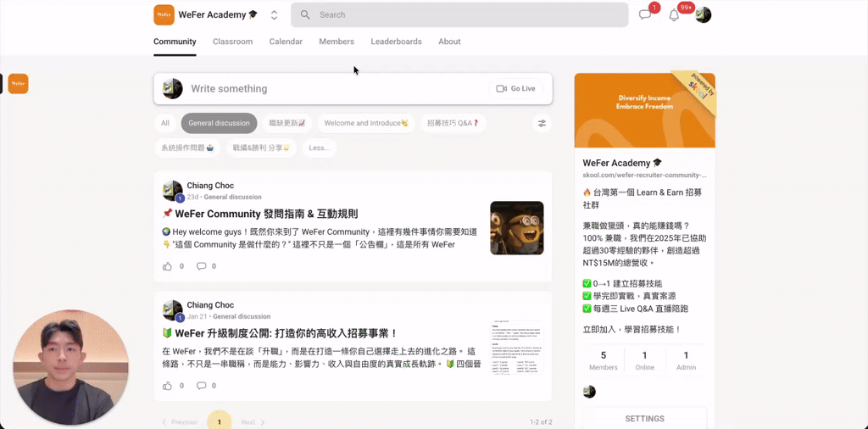This screenshot has height=429, width=868.
Task: Select the All category filter
Action: point(165,123)
